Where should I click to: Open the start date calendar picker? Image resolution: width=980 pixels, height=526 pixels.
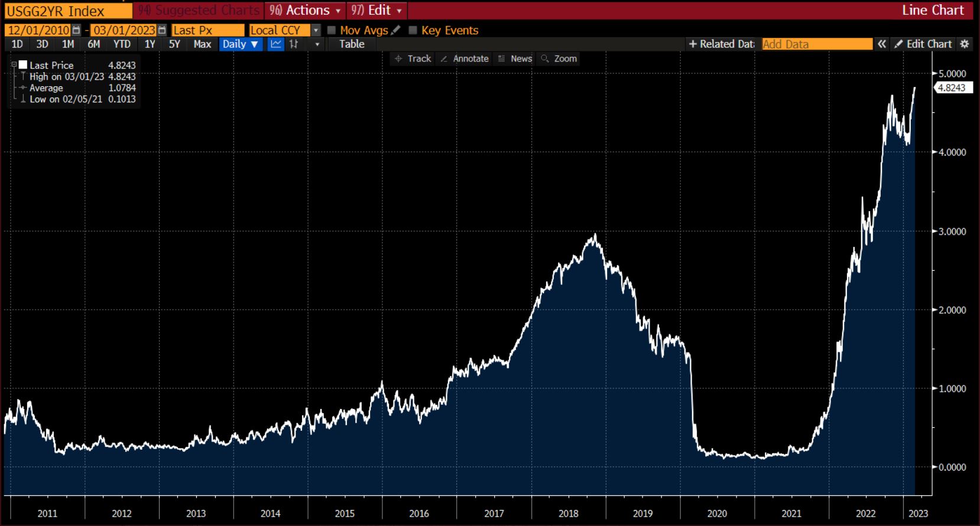tap(76, 30)
